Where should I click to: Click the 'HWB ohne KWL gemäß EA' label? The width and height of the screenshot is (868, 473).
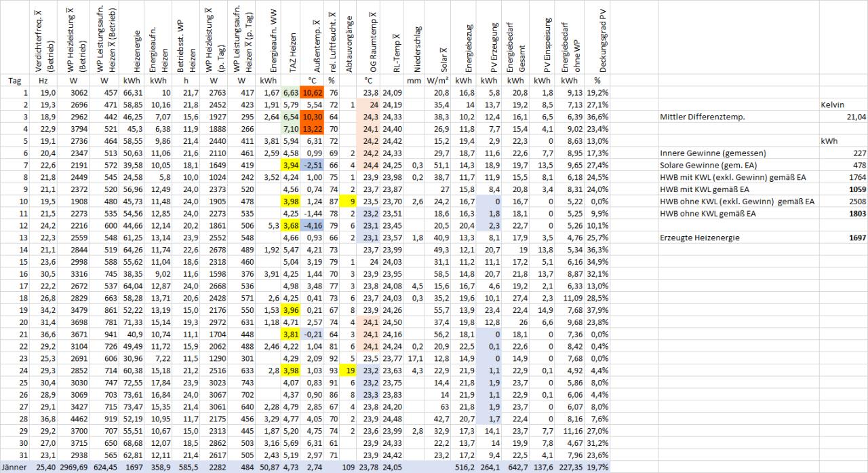point(709,214)
